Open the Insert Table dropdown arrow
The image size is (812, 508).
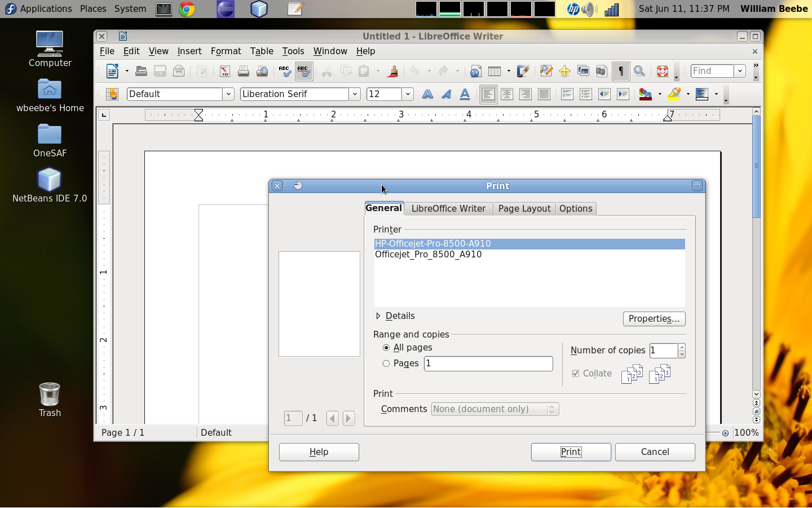(x=509, y=71)
